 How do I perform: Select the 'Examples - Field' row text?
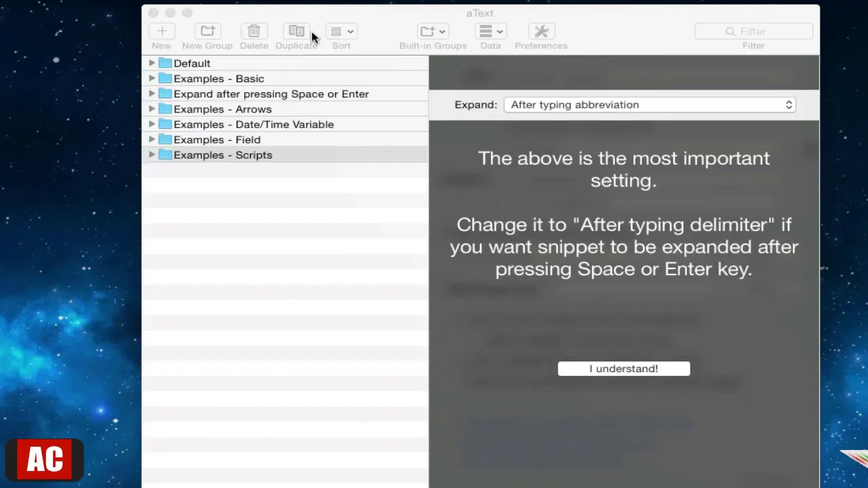pos(217,140)
